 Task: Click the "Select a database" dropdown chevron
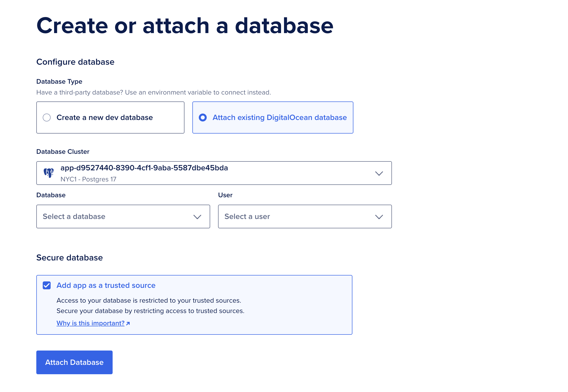(197, 217)
